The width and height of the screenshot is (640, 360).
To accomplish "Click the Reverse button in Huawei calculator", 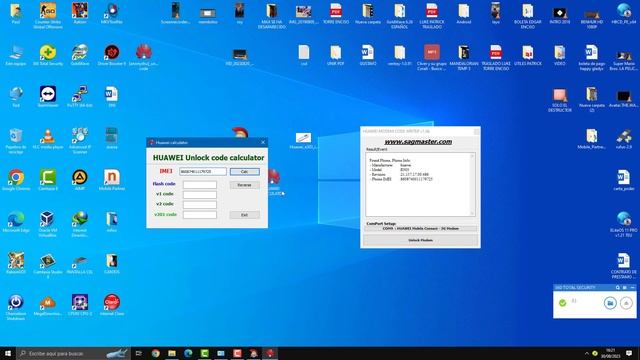I will (x=244, y=185).
